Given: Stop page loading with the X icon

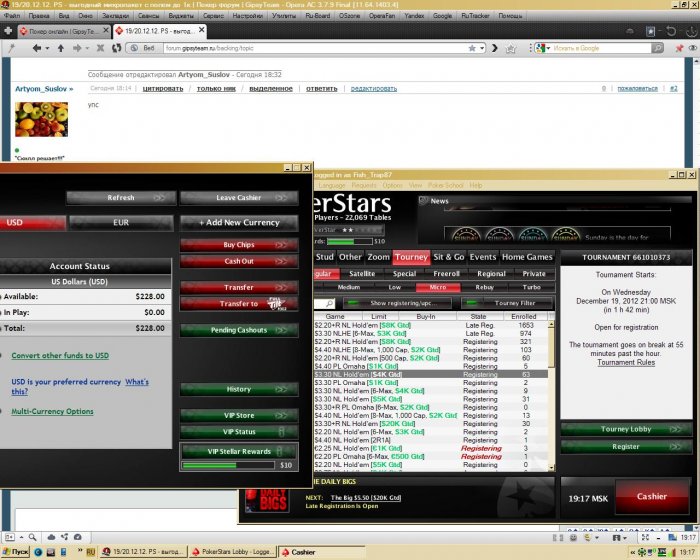Looking at the screenshot, I should pyautogui.click(x=100, y=48).
